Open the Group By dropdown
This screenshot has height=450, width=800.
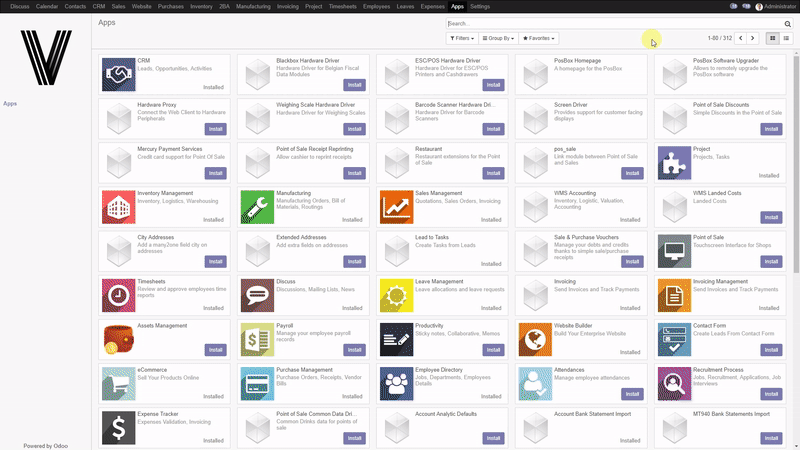pyautogui.click(x=498, y=38)
